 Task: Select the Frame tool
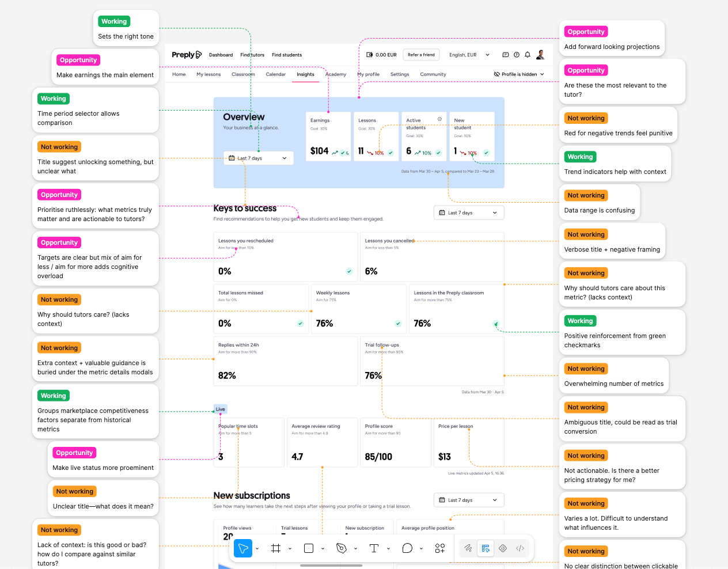(276, 548)
